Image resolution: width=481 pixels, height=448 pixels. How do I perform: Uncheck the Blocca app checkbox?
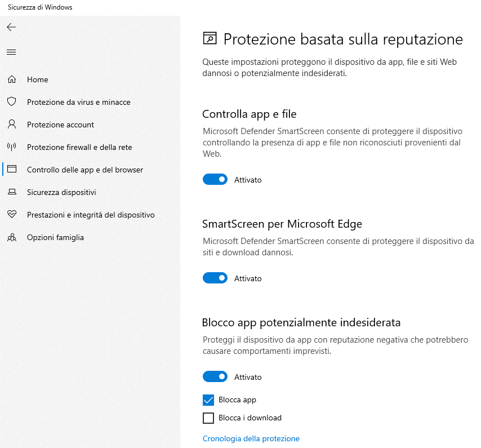coord(208,400)
